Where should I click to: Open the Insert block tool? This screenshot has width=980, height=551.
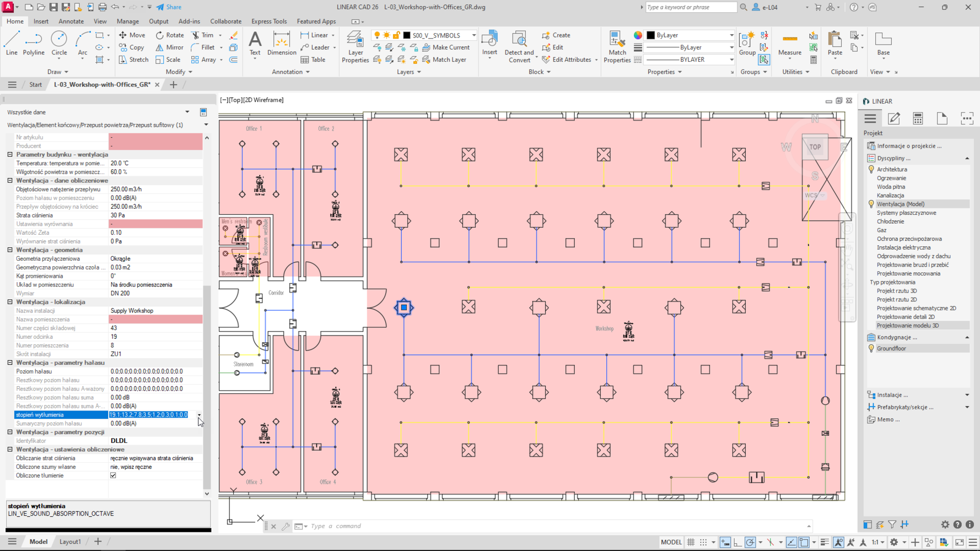pos(489,44)
